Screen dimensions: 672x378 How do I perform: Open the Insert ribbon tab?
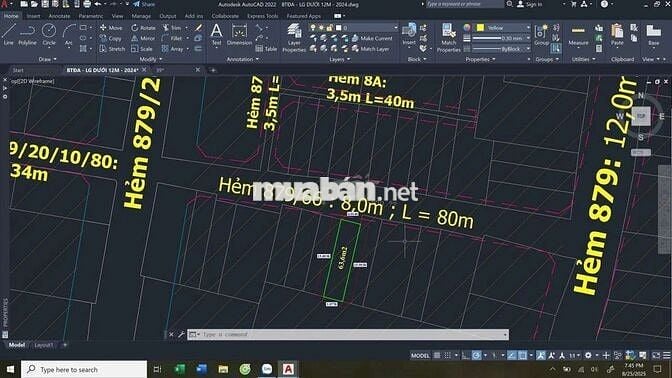(x=33, y=16)
